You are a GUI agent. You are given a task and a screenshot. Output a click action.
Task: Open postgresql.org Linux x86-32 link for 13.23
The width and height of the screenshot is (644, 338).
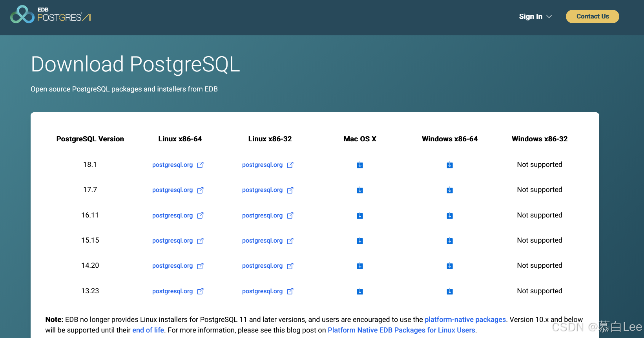[x=268, y=291]
